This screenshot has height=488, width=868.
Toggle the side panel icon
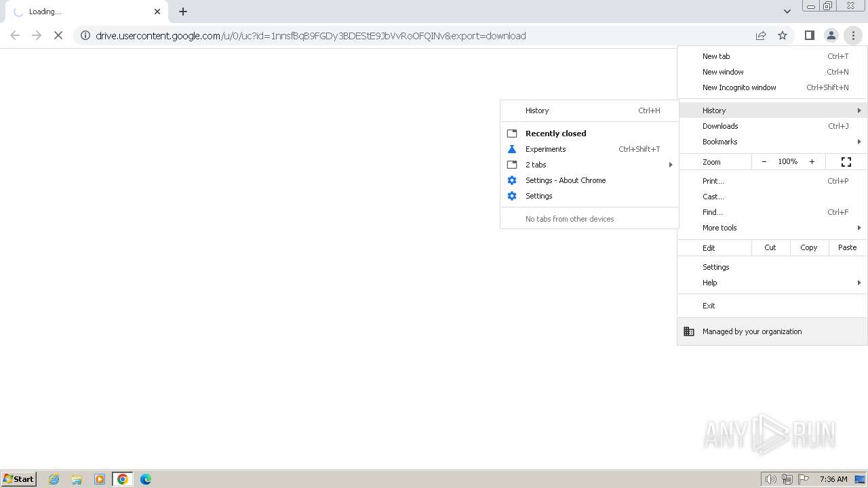pos(809,35)
